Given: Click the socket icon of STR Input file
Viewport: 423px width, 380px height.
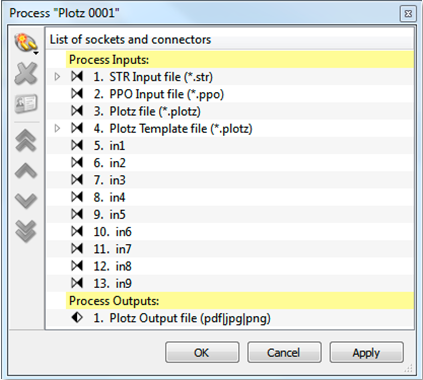Looking at the screenshot, I should tap(77, 77).
